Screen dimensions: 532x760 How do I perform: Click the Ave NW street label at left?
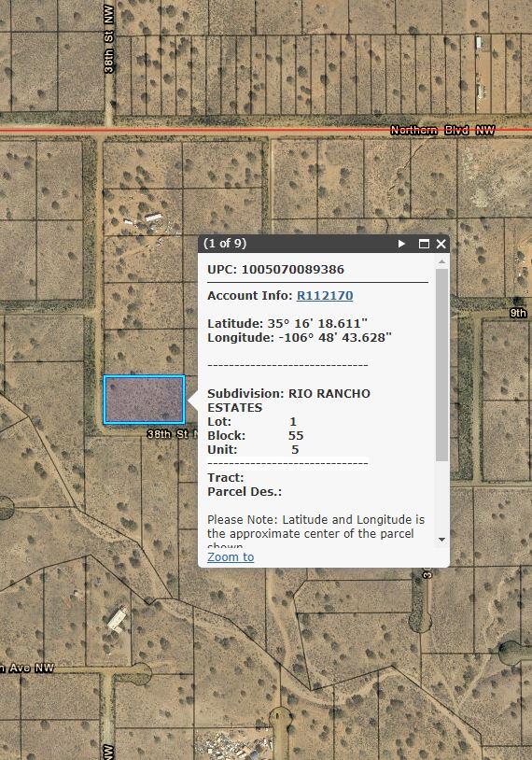click(x=27, y=668)
